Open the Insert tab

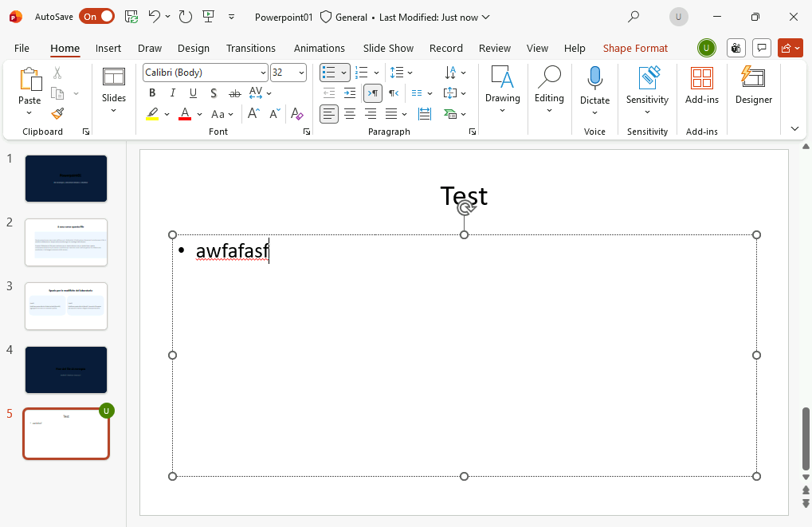click(x=108, y=48)
